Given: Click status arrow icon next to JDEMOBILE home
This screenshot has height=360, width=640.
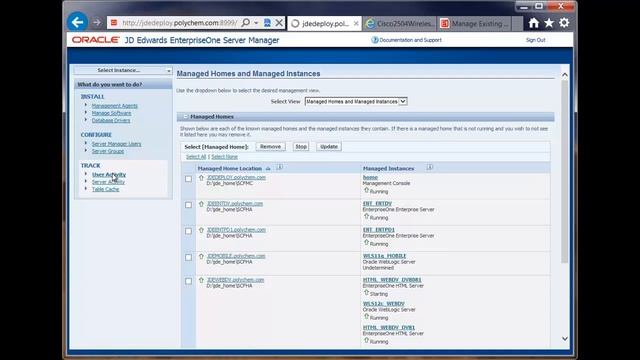Looking at the screenshot, I should tap(201, 256).
